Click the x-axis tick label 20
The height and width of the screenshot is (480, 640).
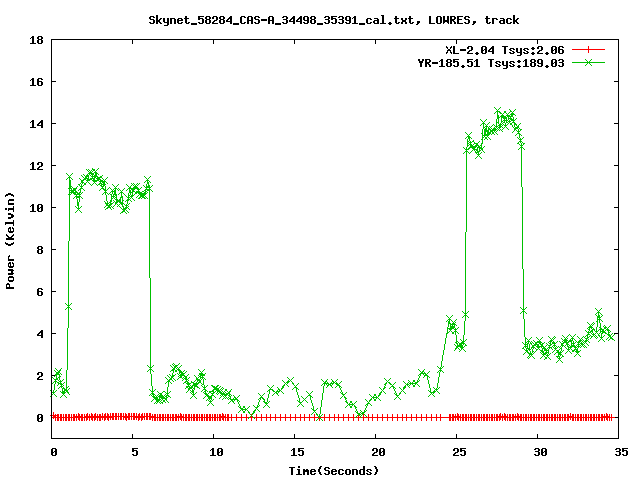[x=378, y=452]
